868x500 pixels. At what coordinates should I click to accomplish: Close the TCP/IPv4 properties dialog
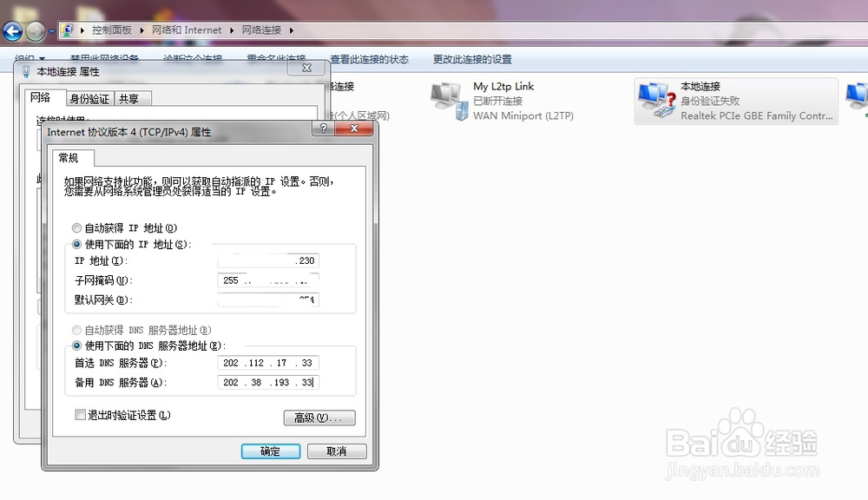tap(354, 128)
